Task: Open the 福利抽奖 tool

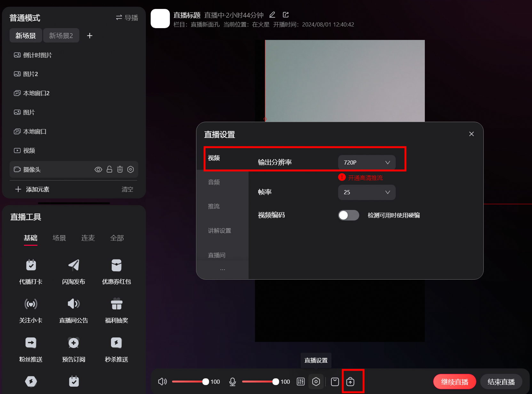Action: 116,310
